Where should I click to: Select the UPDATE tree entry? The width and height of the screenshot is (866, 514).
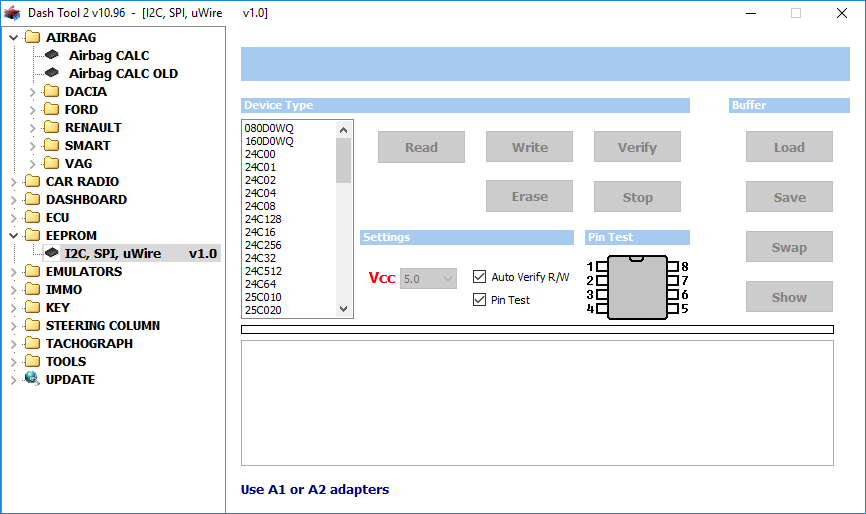(70, 380)
